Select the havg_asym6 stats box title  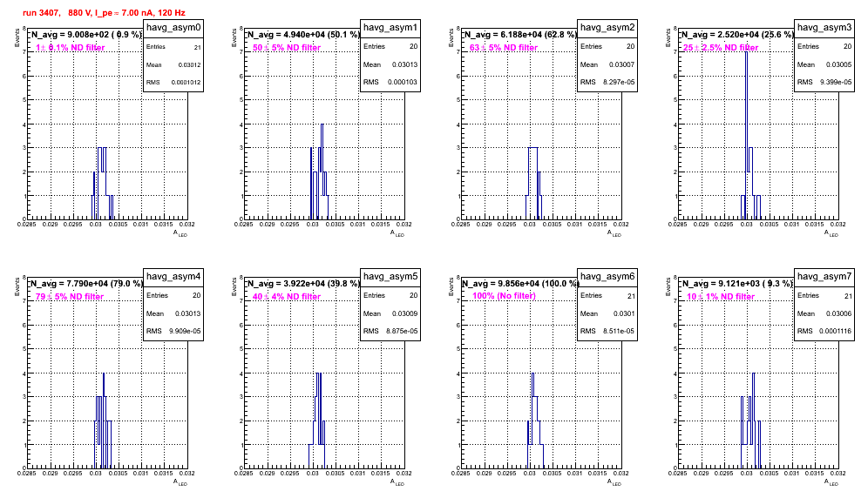(607, 277)
